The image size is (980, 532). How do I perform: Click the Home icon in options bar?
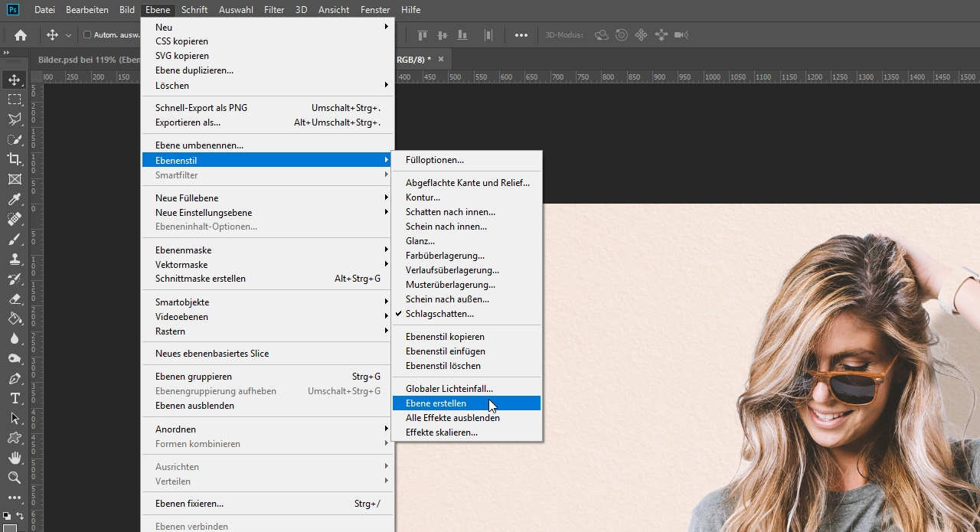(21, 35)
